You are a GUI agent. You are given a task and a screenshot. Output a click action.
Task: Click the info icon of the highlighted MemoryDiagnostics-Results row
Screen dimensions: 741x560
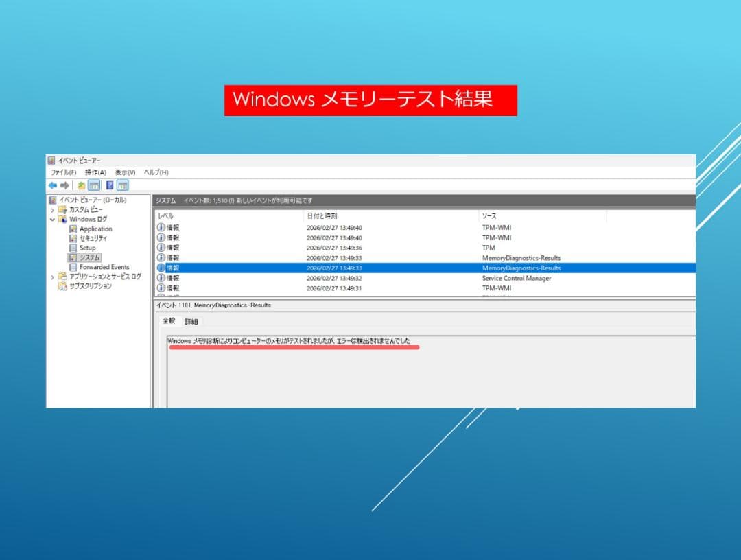[x=161, y=268]
